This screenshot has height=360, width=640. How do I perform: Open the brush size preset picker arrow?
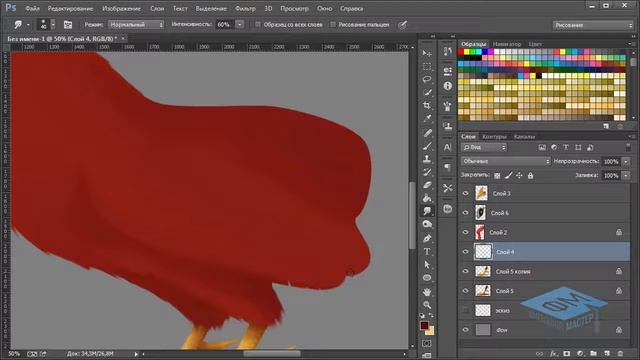53,25
